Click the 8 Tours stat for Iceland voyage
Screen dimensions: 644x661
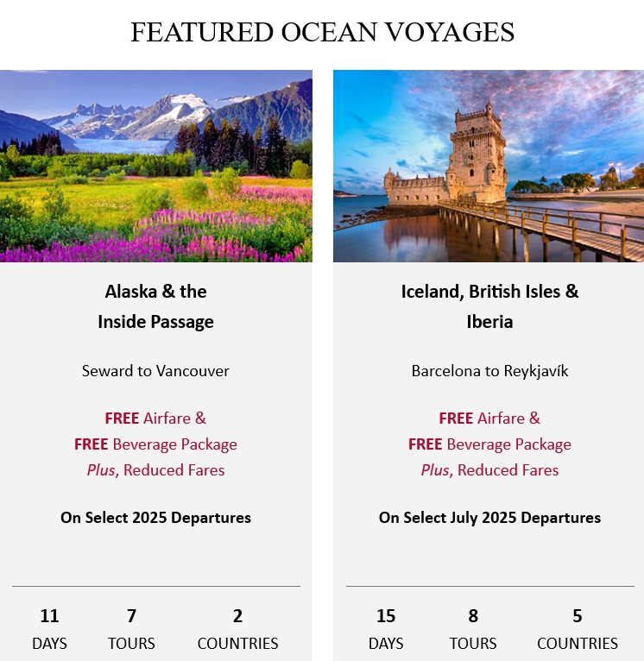click(473, 628)
